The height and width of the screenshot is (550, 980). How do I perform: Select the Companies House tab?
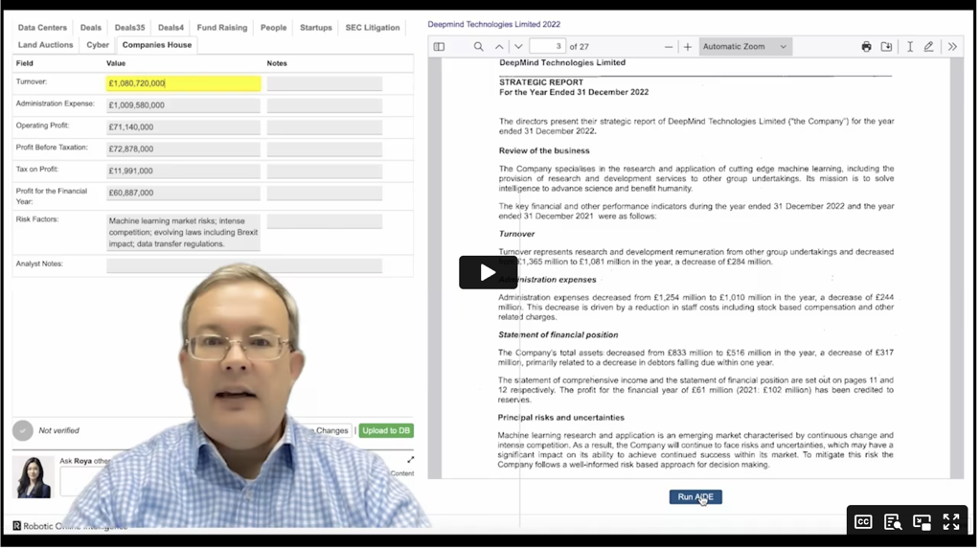tap(157, 45)
